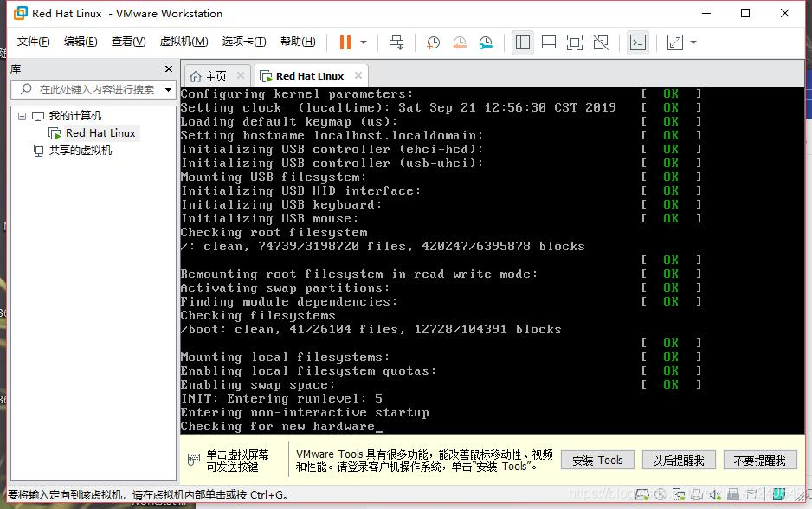
Task: Click the revert to snapshot icon
Action: 460,42
